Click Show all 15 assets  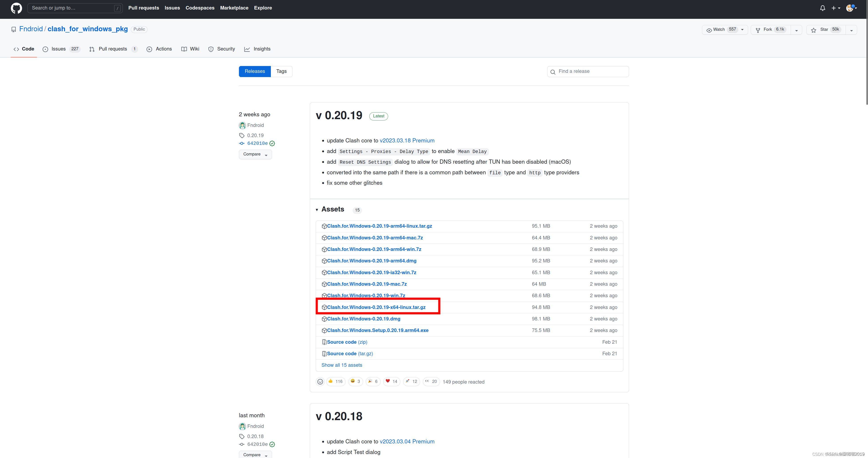pos(342,365)
